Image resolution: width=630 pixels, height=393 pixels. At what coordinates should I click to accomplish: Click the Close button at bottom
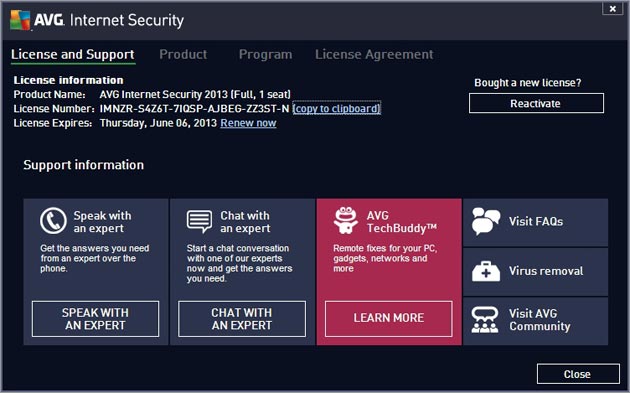(578, 374)
